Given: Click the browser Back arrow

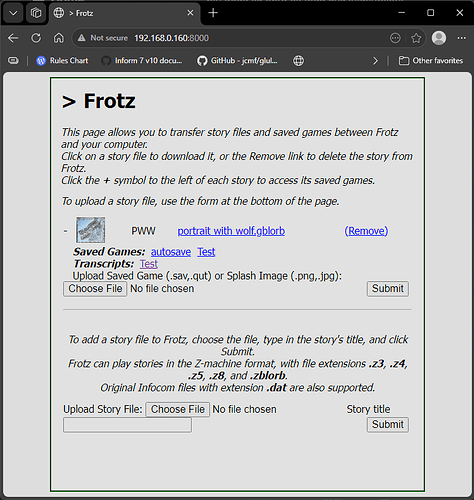Looking at the screenshot, I should point(13,38).
